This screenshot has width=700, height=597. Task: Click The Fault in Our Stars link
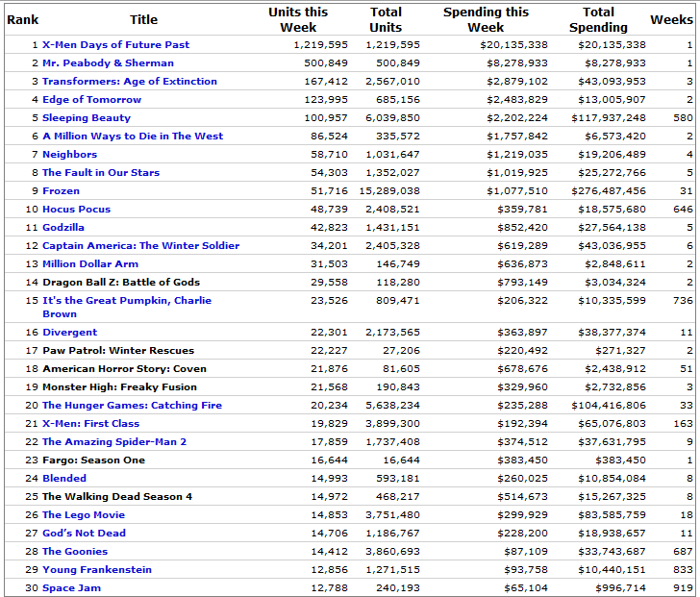(x=101, y=173)
